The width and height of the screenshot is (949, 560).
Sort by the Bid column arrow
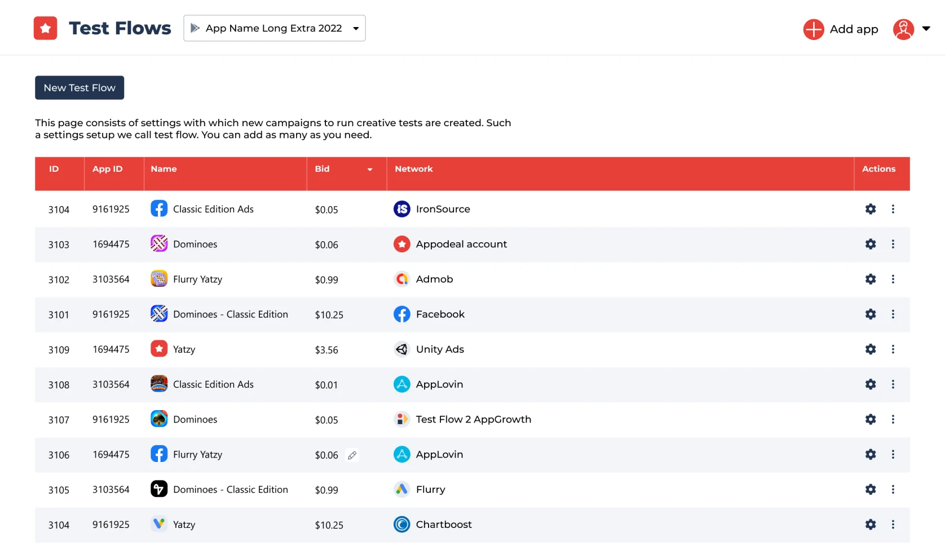point(370,170)
